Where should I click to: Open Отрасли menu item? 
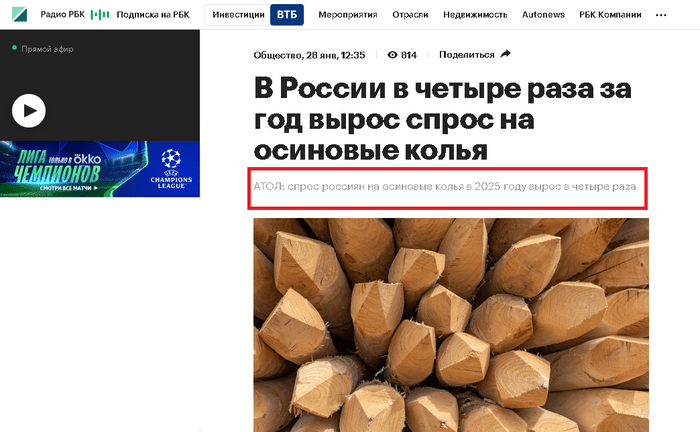(410, 15)
